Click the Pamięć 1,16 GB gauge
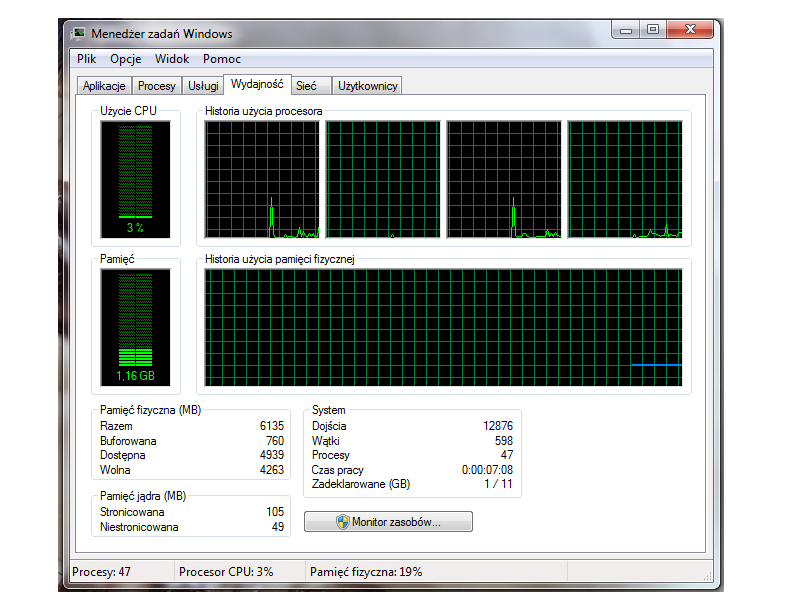800x600 pixels. [x=135, y=328]
